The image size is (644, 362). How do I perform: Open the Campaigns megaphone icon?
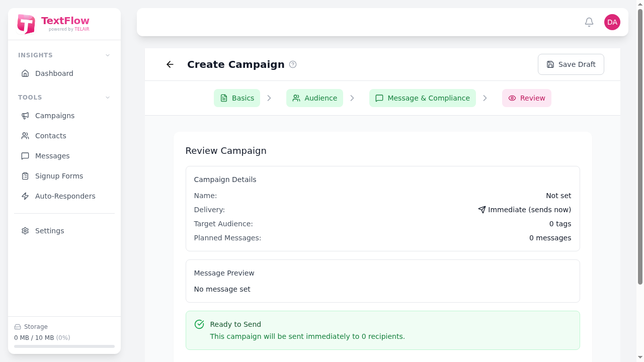coord(25,116)
